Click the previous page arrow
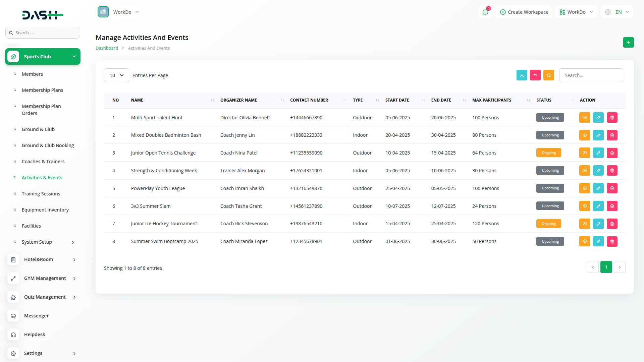The image size is (644, 362). click(593, 267)
